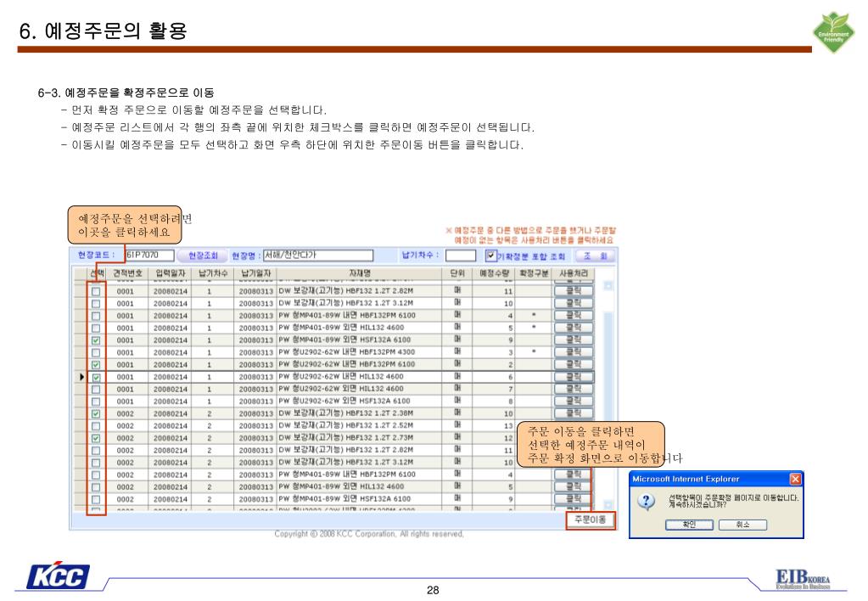Uncheck 0001 U2902-62W 내면 HBF132PM 6100 checkbox
The width and height of the screenshot is (868, 601).
(x=96, y=364)
